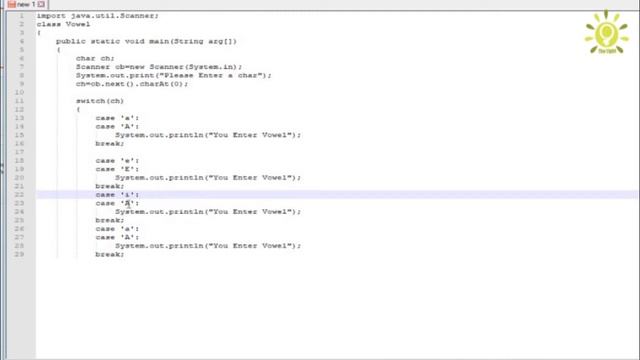The height and width of the screenshot is (360, 640).
Task: Select line number 10 in the margin
Action: (x=19, y=93)
